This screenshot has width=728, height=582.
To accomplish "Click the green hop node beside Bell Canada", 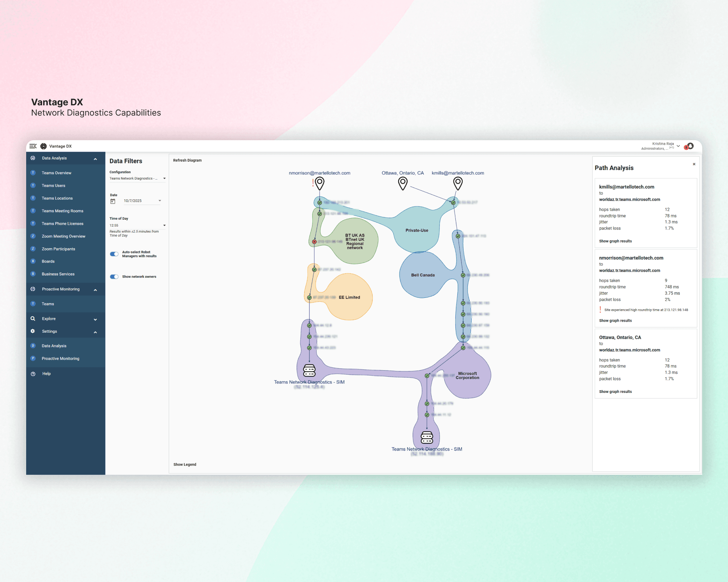I will [463, 275].
